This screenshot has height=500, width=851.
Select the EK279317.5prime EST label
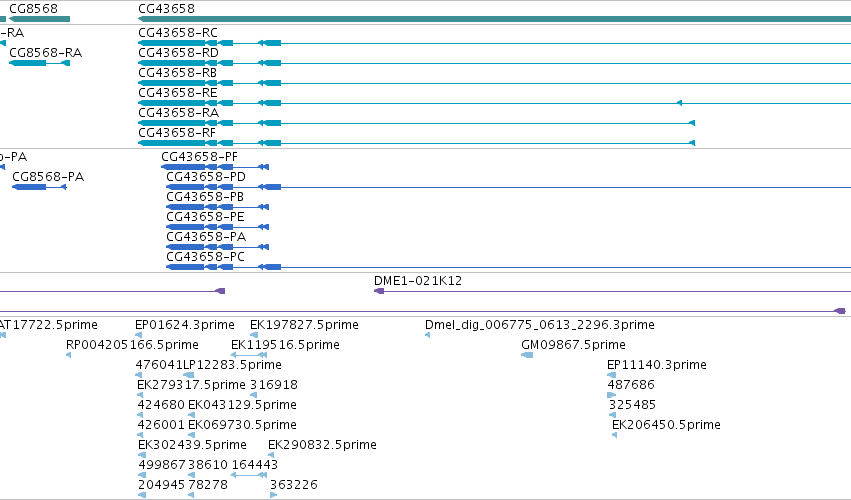tap(191, 385)
